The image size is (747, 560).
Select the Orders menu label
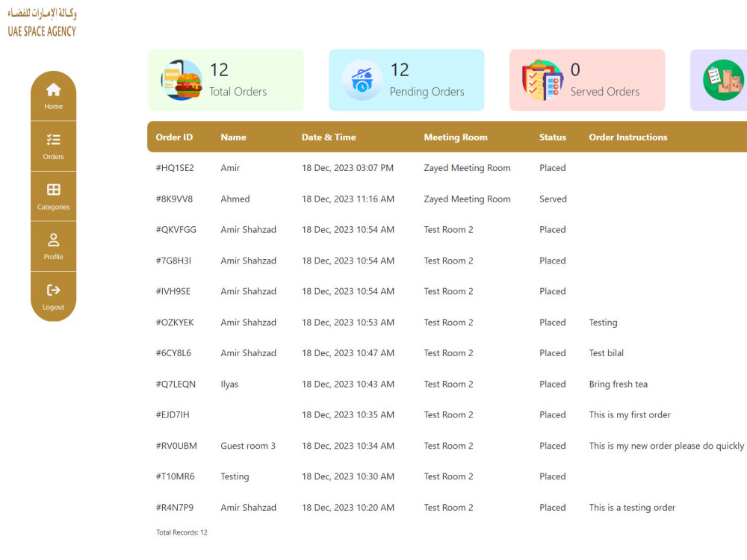click(53, 157)
